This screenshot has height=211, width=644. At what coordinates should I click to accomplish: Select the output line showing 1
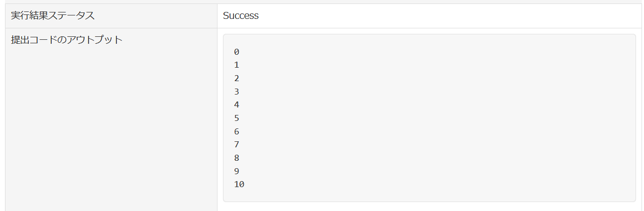click(236, 65)
